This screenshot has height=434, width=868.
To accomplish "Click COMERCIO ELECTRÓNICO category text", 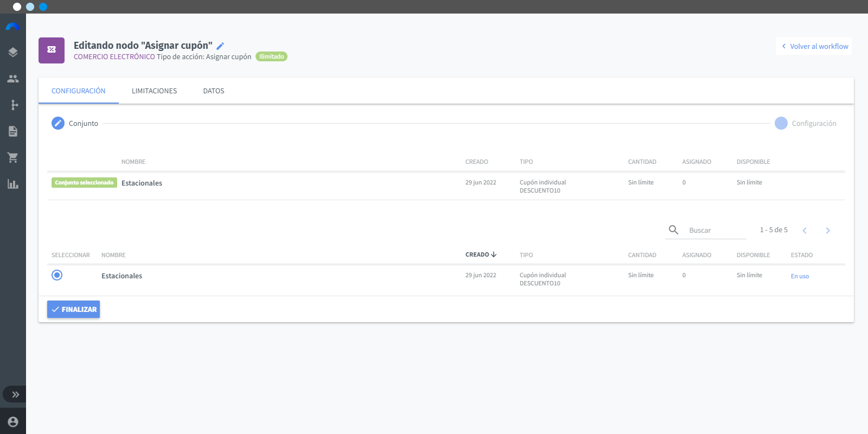I will pyautogui.click(x=114, y=56).
